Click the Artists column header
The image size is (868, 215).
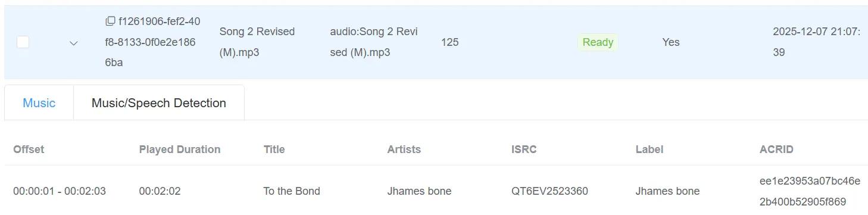pos(404,149)
